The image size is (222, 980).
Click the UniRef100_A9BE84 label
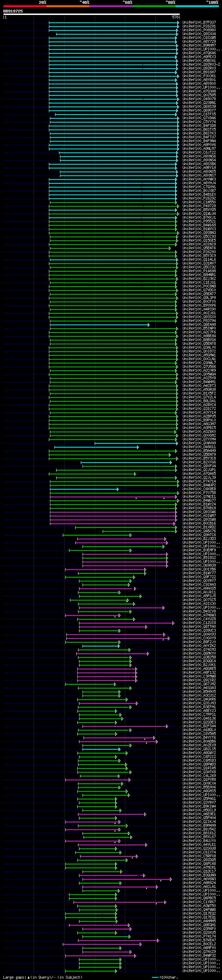199,336
